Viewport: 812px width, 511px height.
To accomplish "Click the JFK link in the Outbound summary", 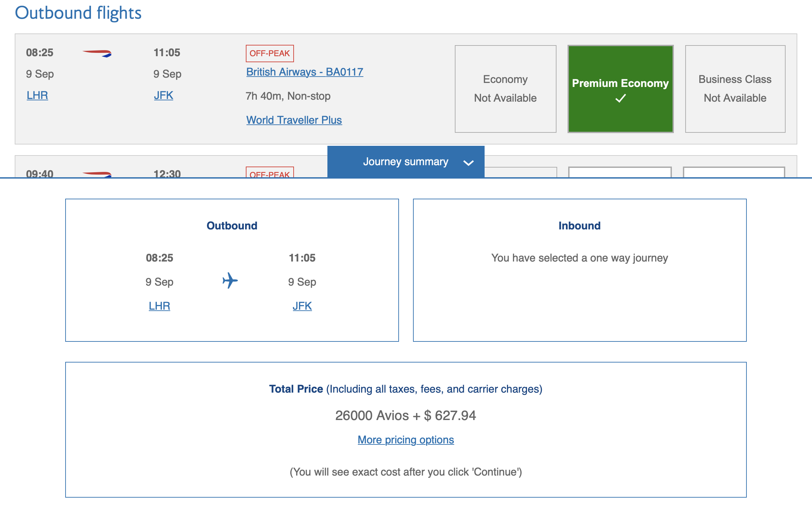I will tap(302, 306).
